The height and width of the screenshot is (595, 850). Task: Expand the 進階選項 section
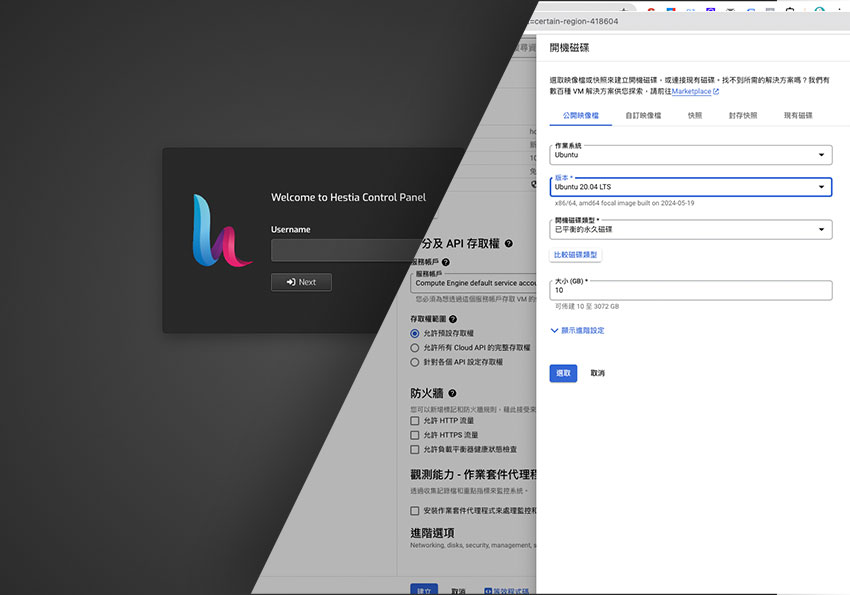click(432, 533)
